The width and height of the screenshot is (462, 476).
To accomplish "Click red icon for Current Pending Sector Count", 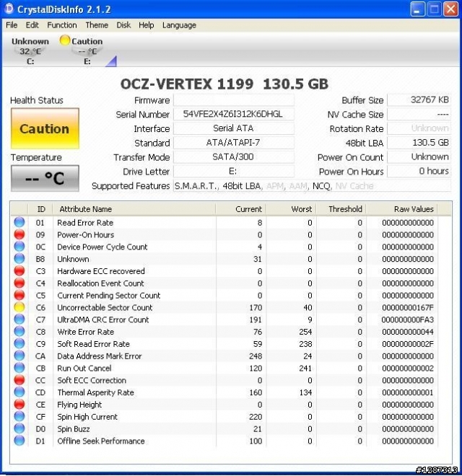I will pos(19,295).
